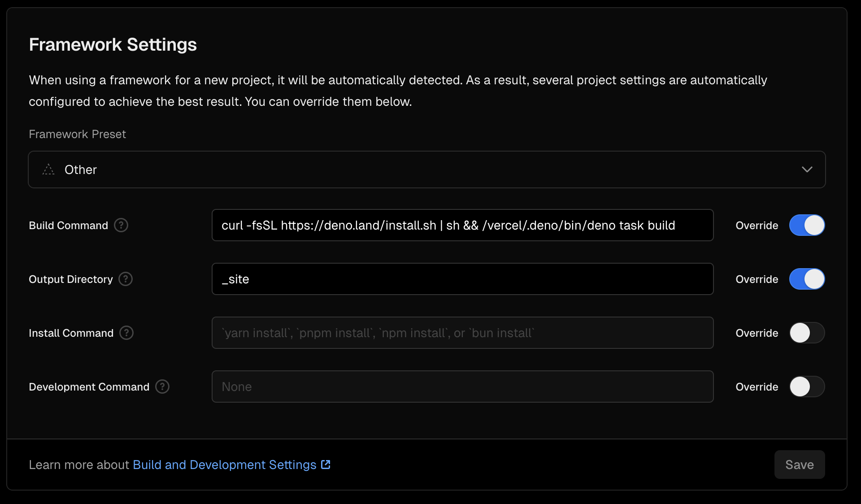This screenshot has height=504, width=861.
Task: Open Build and Development Settings link
Action: tap(224, 465)
